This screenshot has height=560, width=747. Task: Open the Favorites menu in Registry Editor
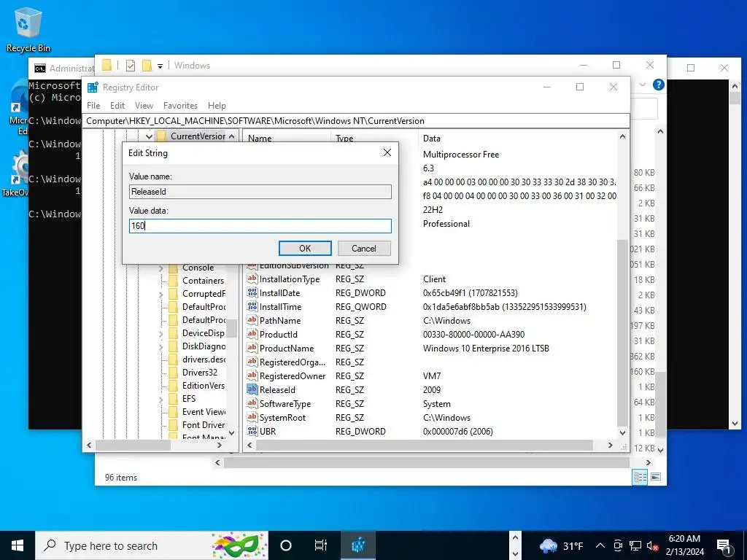tap(180, 106)
